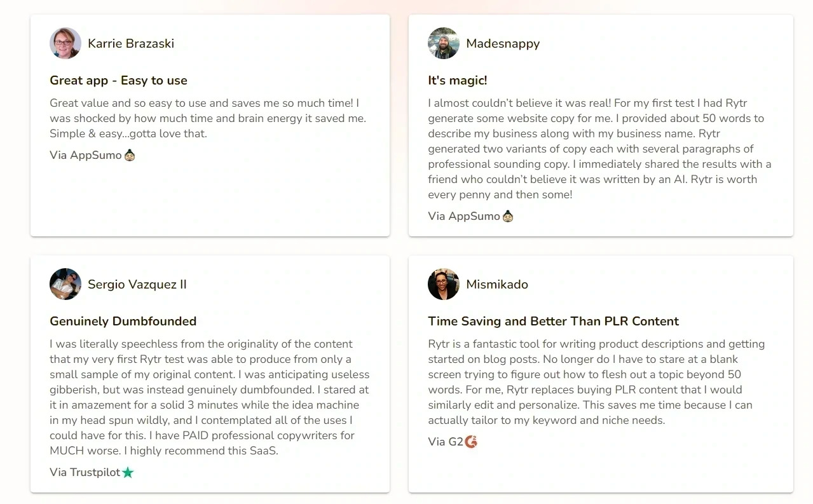Viewport: 813px width, 504px height.
Task: Click the green Trustpilot star icon
Action: (x=128, y=472)
